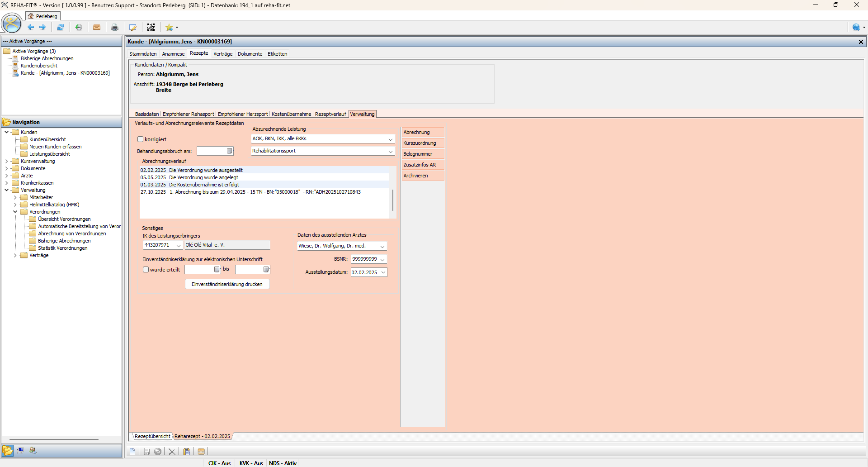Click the Archivieren button
Screen dimensions: 868x467
coord(423,176)
